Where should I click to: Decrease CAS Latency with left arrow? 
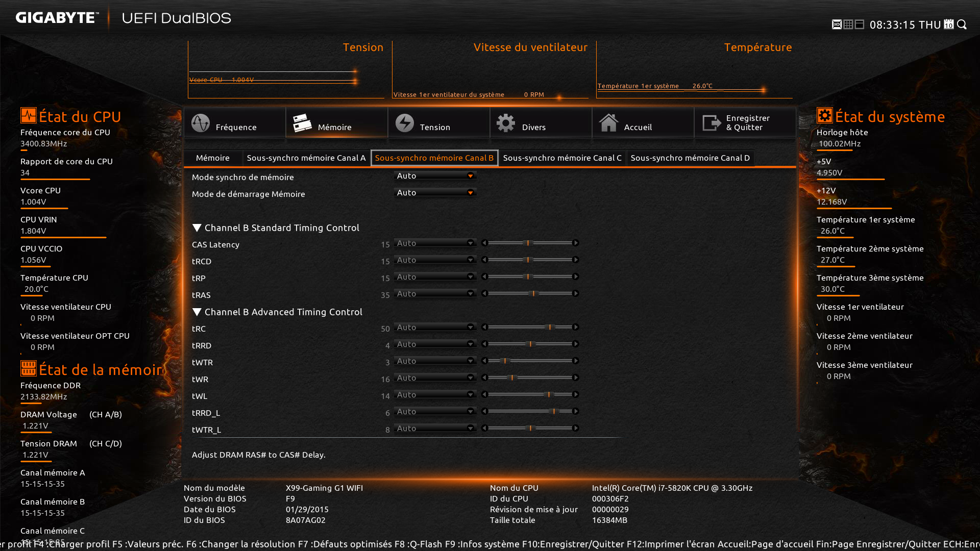click(484, 243)
